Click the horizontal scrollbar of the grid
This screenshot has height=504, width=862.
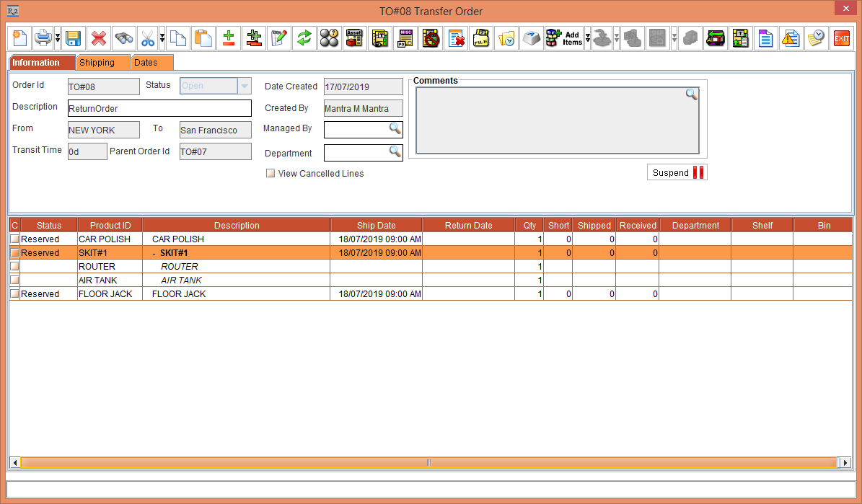pyautogui.click(x=428, y=462)
